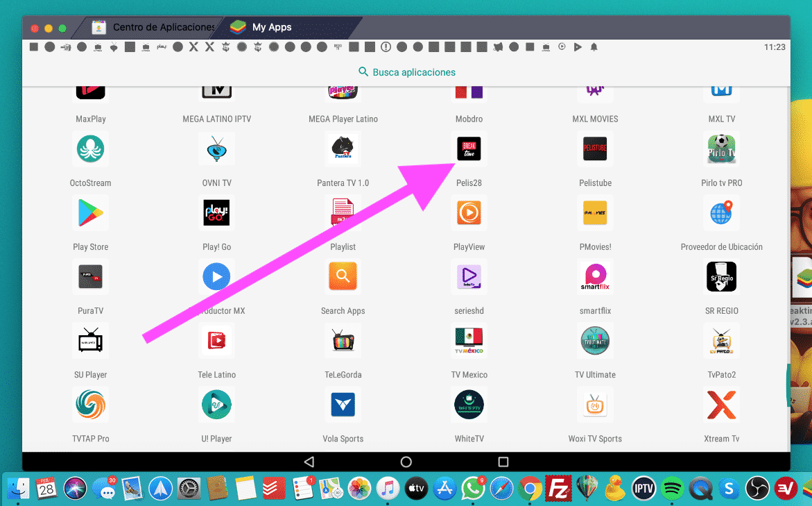Open the Search Apps icon
This screenshot has width=812, height=506.
pyautogui.click(x=343, y=277)
